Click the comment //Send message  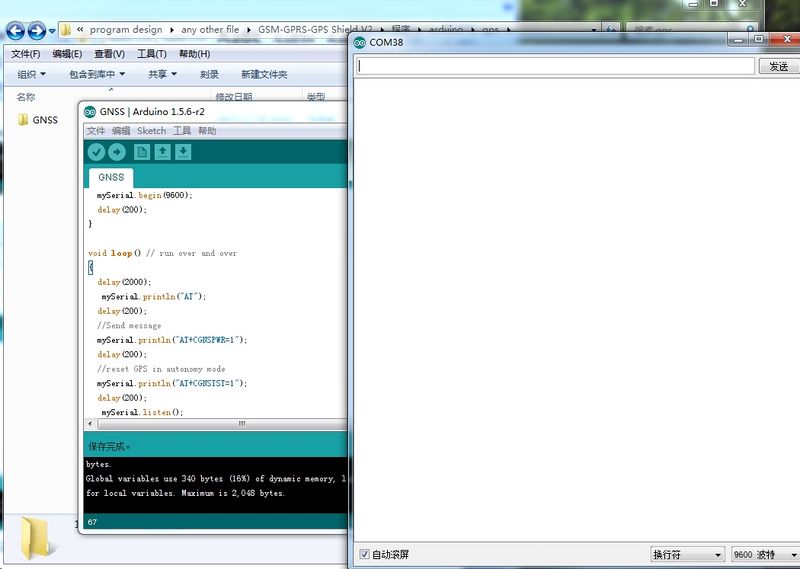129,326
